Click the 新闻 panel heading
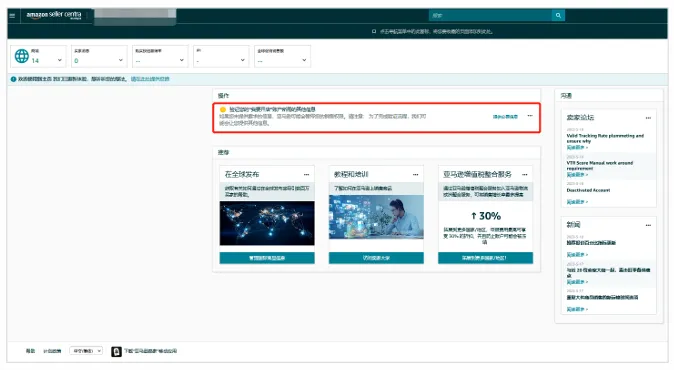 573,225
